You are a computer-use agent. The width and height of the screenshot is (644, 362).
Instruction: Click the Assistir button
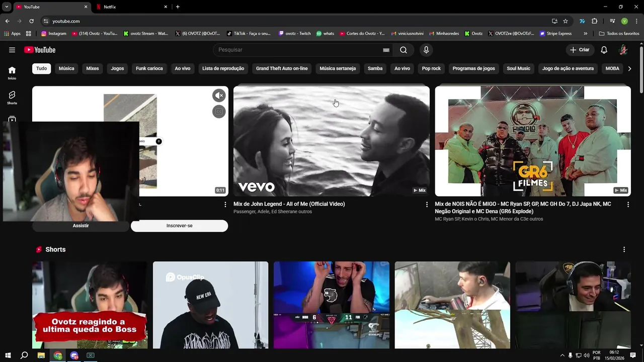(x=80, y=226)
